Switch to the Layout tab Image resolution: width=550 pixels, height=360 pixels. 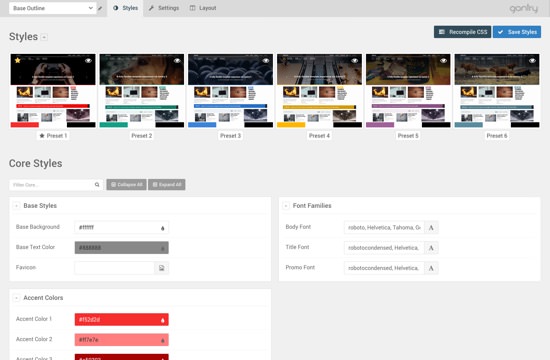click(x=203, y=8)
